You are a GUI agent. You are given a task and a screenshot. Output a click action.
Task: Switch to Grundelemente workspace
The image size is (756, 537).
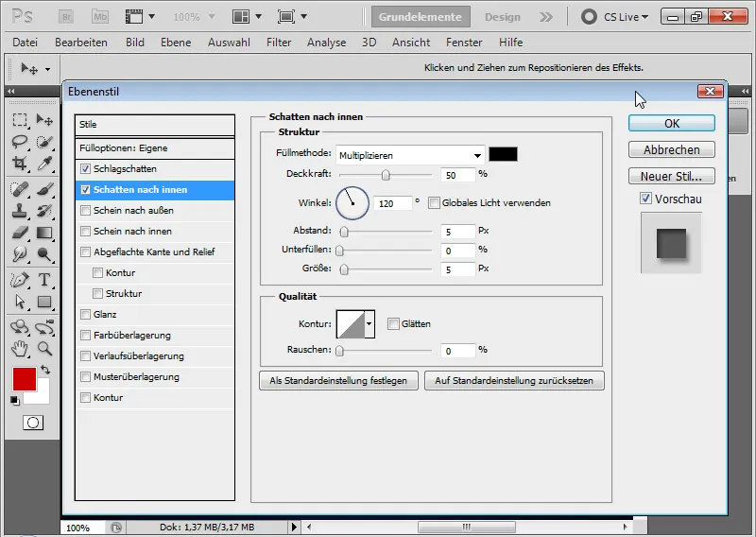[421, 17]
